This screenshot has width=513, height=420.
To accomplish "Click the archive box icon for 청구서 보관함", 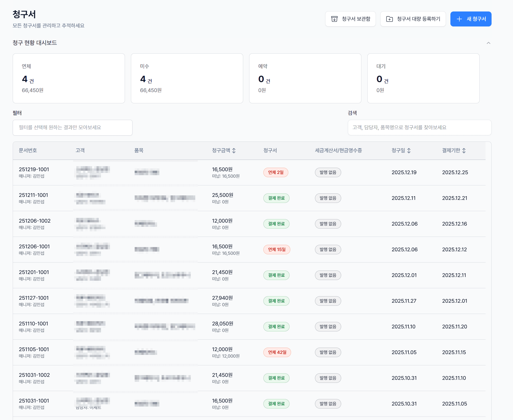I will 334,19.
